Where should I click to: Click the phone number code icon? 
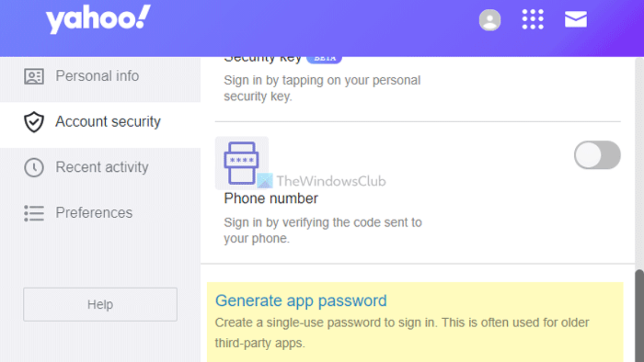click(241, 162)
